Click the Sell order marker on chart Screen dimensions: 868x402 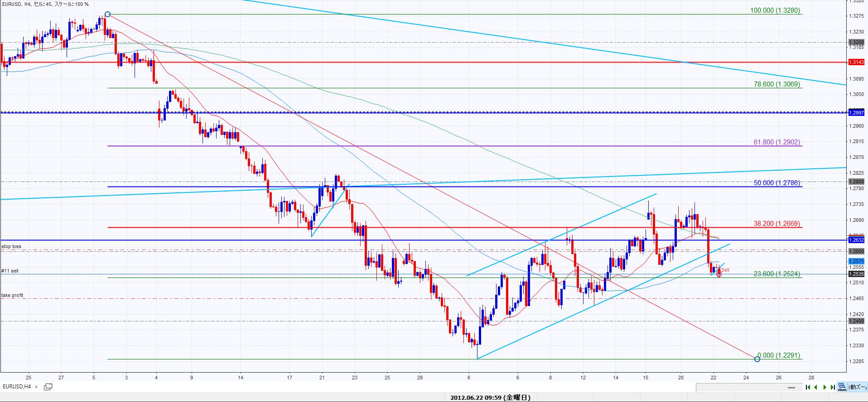click(x=719, y=274)
